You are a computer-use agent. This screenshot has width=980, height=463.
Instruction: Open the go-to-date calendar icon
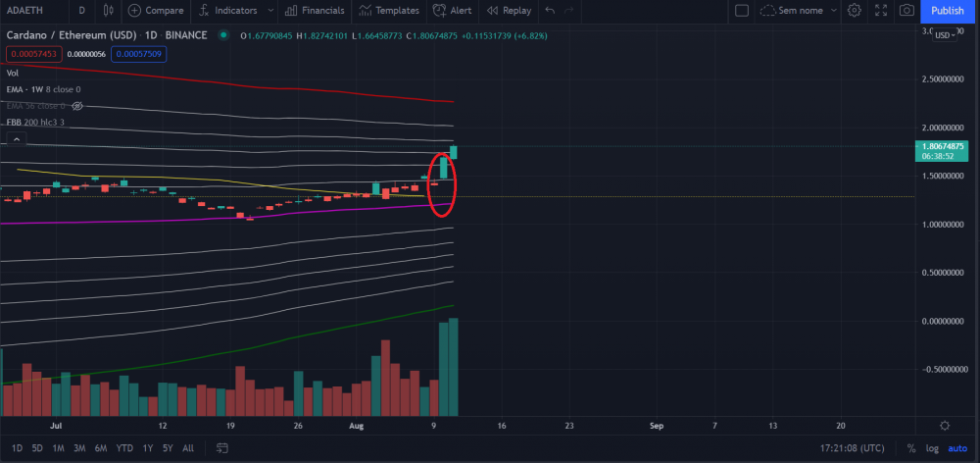221,448
